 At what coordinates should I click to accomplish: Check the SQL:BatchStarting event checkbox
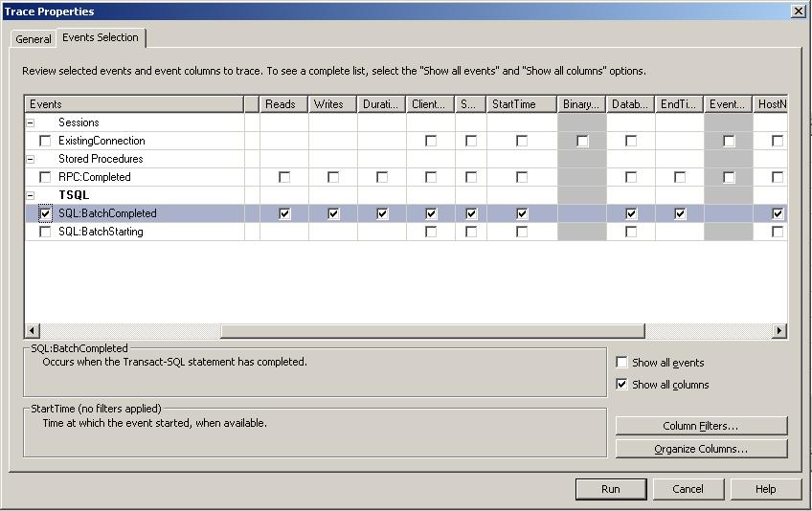pyautogui.click(x=45, y=232)
